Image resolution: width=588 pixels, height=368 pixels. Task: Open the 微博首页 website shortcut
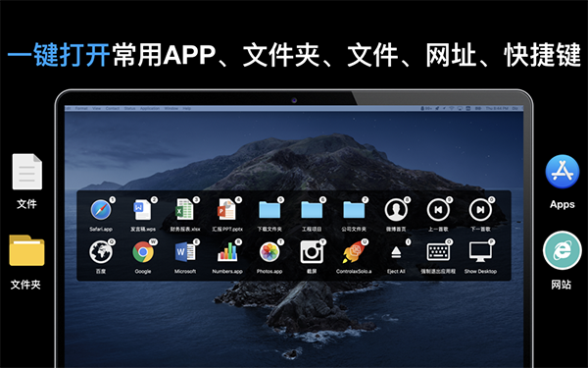pyautogui.click(x=396, y=210)
